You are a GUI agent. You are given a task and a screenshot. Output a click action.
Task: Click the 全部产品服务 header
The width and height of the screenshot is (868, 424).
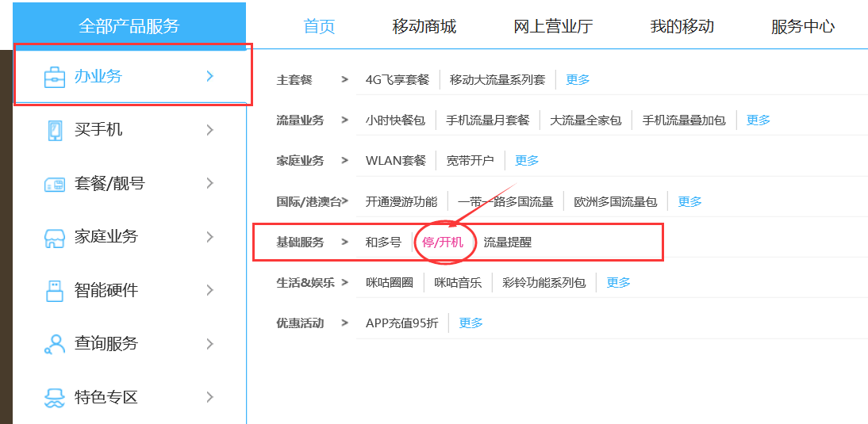[x=129, y=25]
